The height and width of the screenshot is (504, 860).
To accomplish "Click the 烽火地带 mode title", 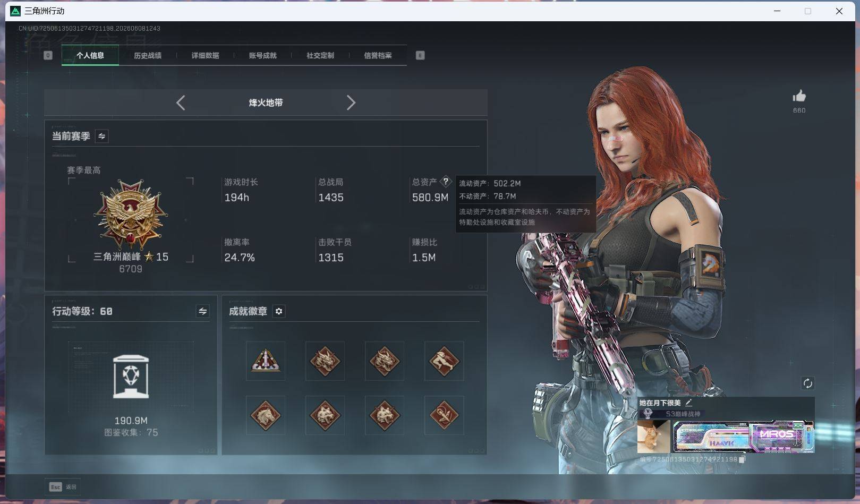I will pyautogui.click(x=266, y=102).
